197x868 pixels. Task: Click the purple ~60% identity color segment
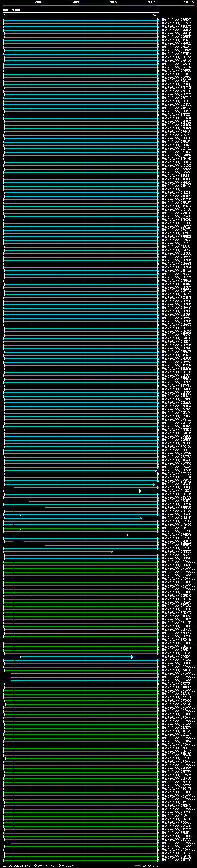[x=99, y=6]
